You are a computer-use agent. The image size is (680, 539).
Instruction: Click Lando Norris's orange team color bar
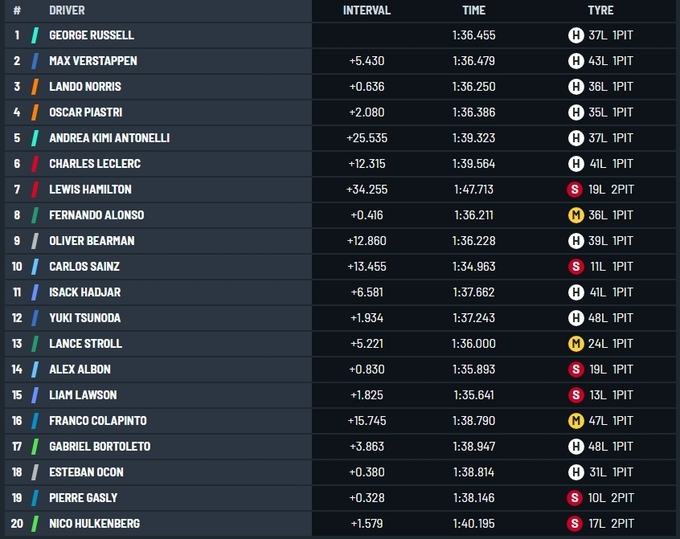click(x=35, y=87)
